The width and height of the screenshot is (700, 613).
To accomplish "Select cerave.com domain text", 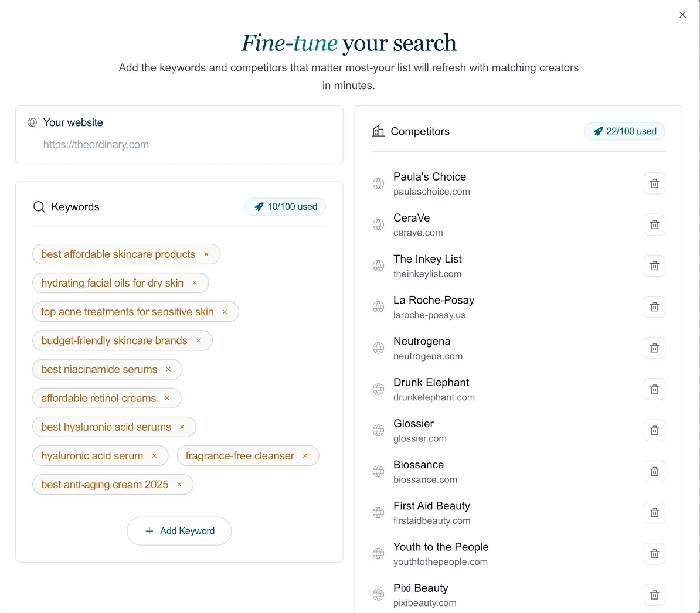I will tap(418, 233).
